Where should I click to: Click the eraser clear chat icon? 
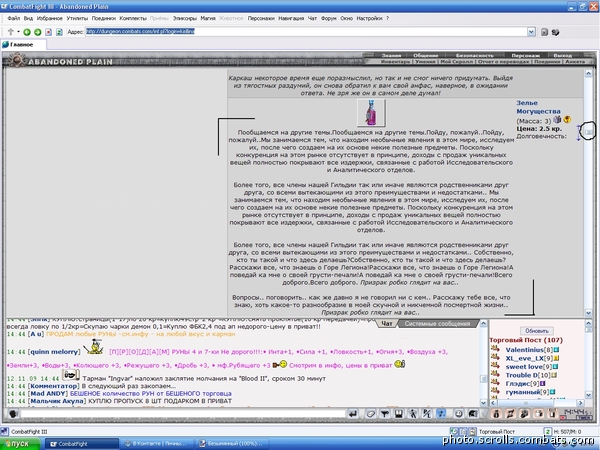tap(370, 414)
